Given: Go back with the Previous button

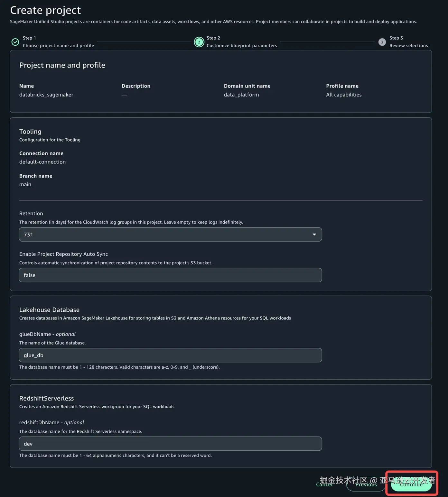Looking at the screenshot, I should point(366,485).
